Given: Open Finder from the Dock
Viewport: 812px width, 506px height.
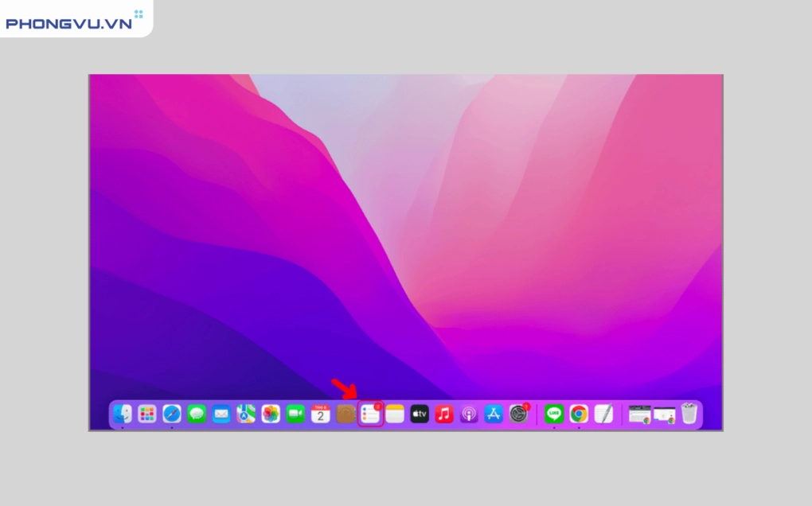Looking at the screenshot, I should 123,414.
